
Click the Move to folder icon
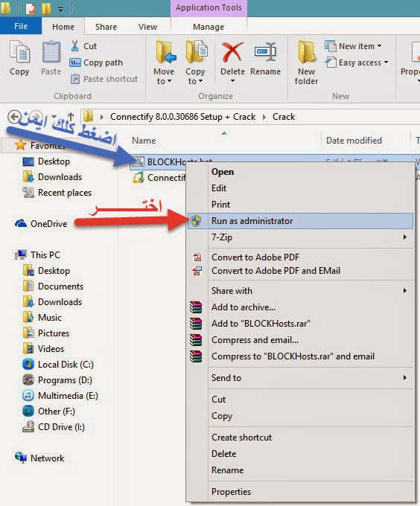coord(165,51)
